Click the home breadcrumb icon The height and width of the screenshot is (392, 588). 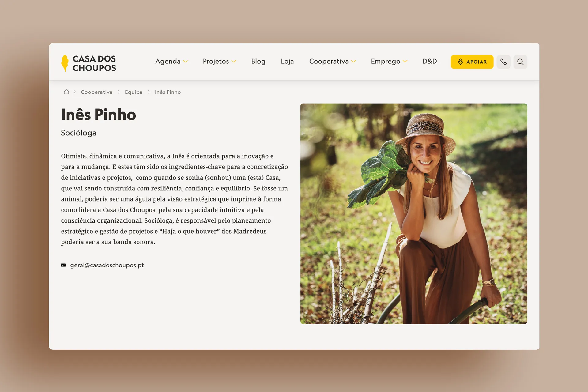[x=66, y=92]
